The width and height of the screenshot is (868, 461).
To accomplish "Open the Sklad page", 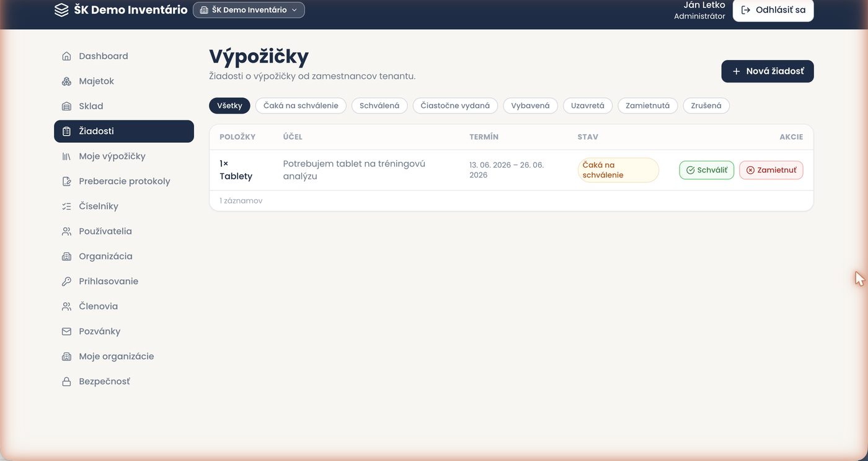I will point(124,106).
